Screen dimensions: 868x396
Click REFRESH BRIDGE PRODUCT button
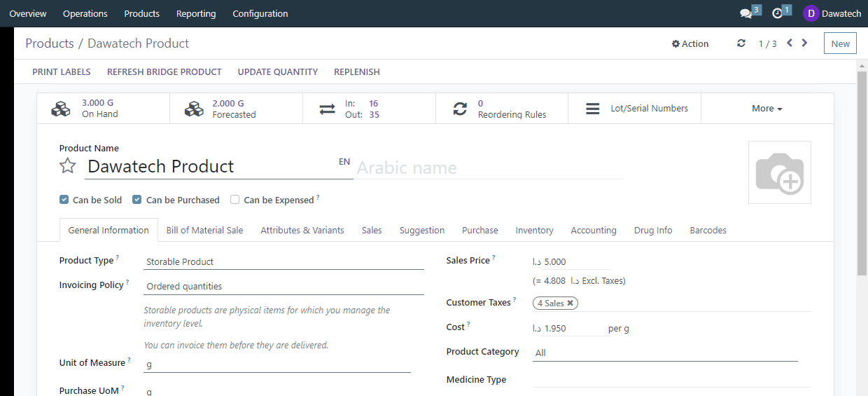coord(164,71)
